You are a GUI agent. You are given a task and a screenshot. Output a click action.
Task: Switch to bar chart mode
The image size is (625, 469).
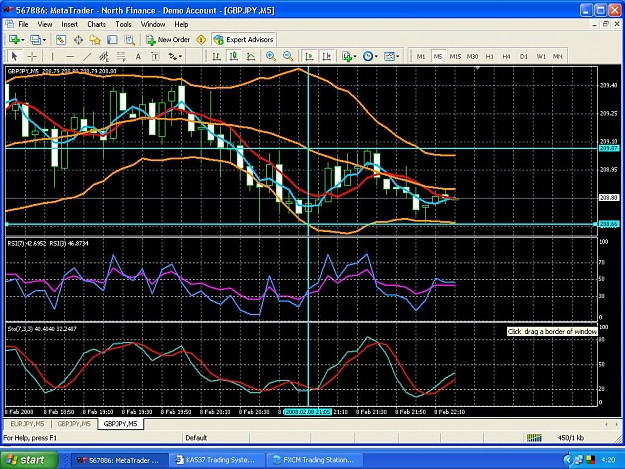click(x=216, y=56)
